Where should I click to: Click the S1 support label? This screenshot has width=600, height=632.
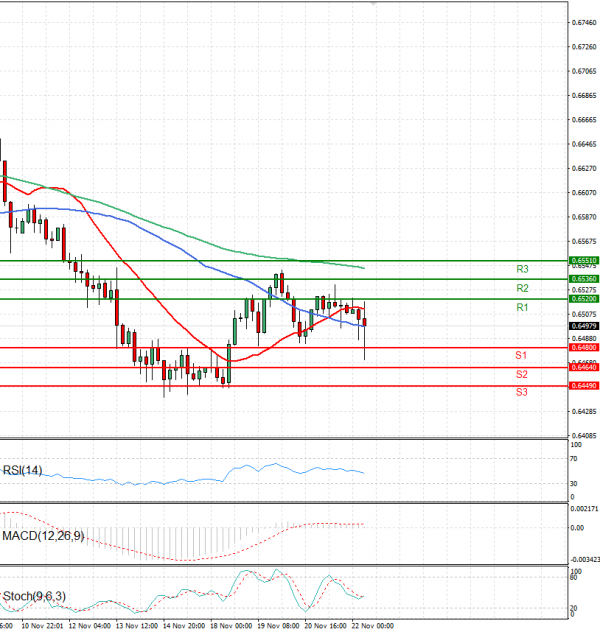(x=521, y=355)
